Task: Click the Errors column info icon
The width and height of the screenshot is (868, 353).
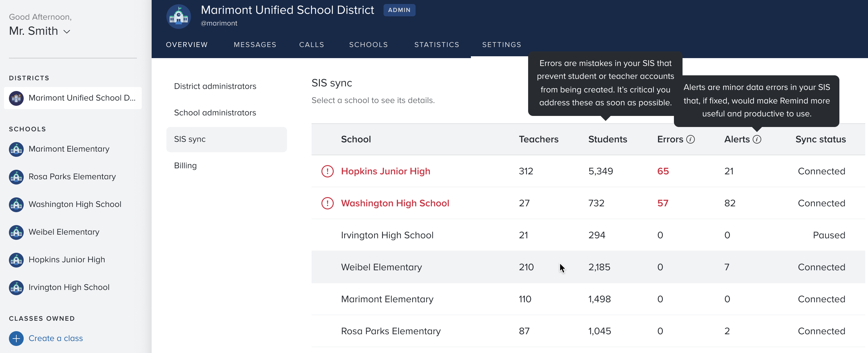Action: (x=691, y=139)
